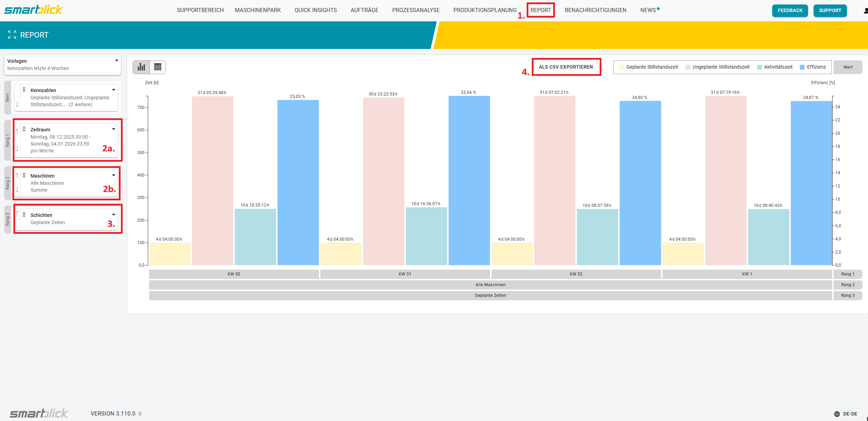Click globe language icon DE-DE
868x421 pixels.
(x=837, y=414)
